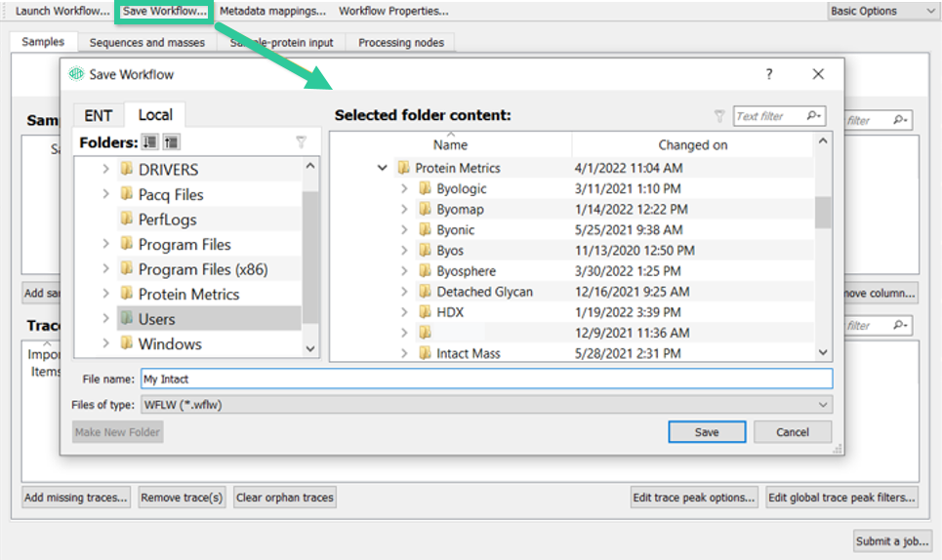Sort by the Changed on column header
942x560 pixels.
692,144
